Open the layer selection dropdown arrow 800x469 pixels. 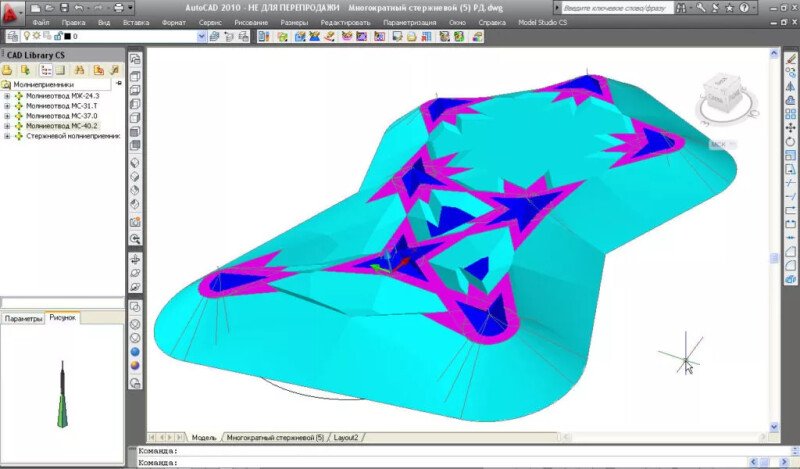(x=201, y=36)
